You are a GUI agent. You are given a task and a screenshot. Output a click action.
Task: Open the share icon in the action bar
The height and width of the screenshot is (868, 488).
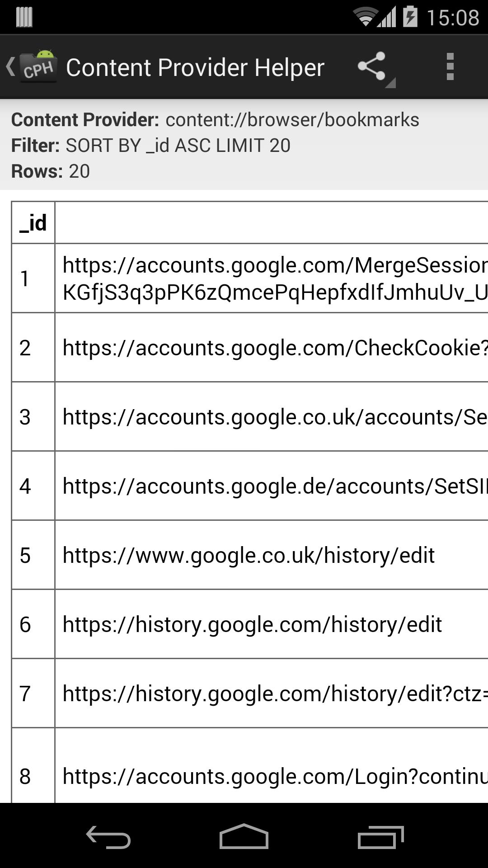(x=372, y=66)
